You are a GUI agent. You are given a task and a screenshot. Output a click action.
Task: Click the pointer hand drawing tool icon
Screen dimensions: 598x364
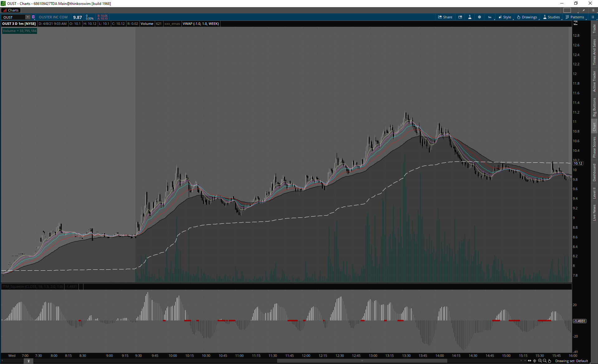pos(550,361)
